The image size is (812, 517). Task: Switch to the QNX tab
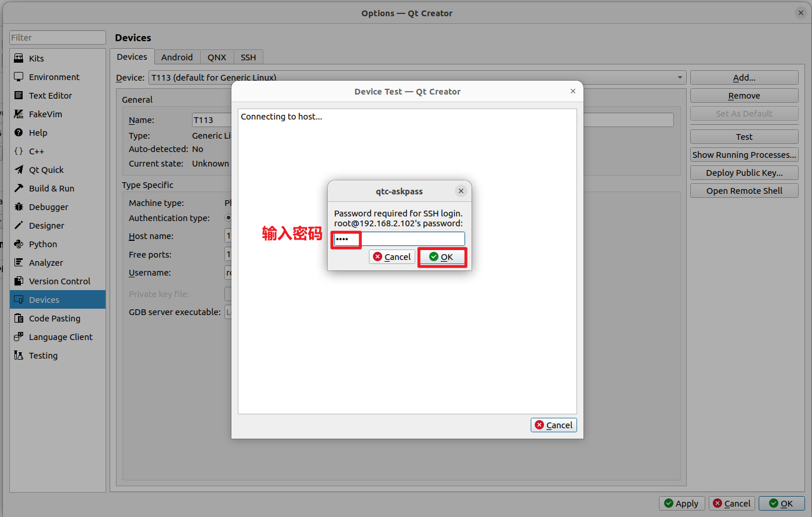[217, 57]
